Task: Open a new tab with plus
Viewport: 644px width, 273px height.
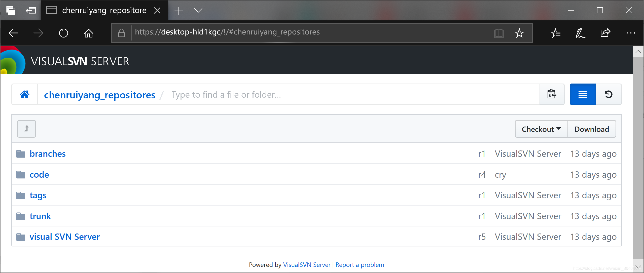Action: point(178,11)
